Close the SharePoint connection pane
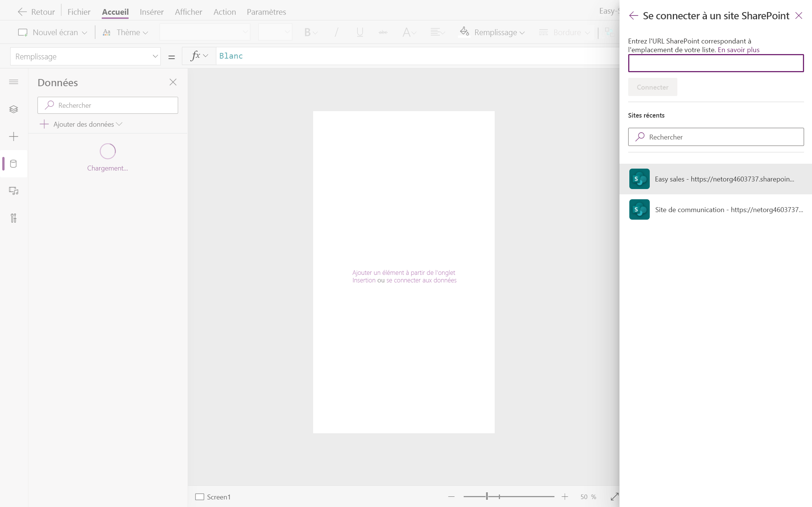 tap(799, 16)
